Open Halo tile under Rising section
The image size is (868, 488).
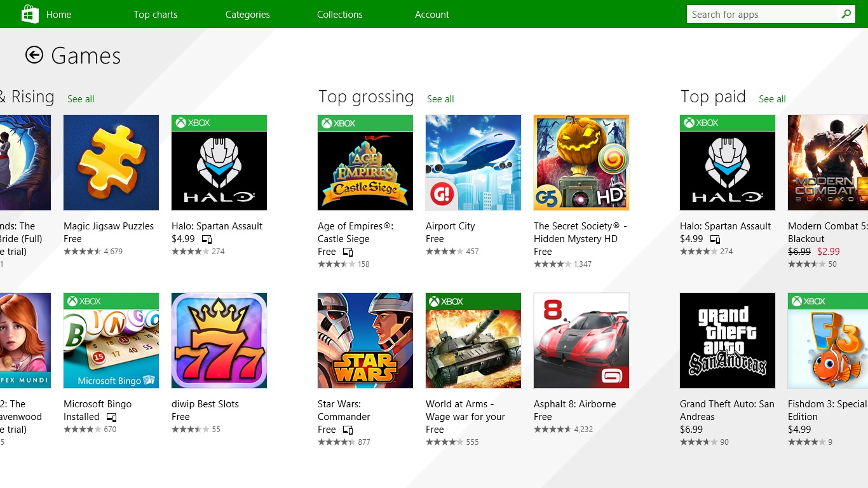tap(219, 163)
